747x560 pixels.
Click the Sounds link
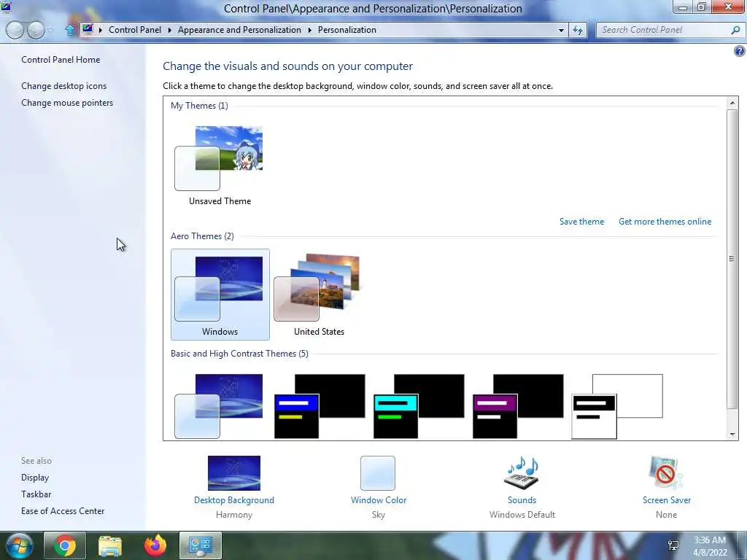click(x=522, y=500)
